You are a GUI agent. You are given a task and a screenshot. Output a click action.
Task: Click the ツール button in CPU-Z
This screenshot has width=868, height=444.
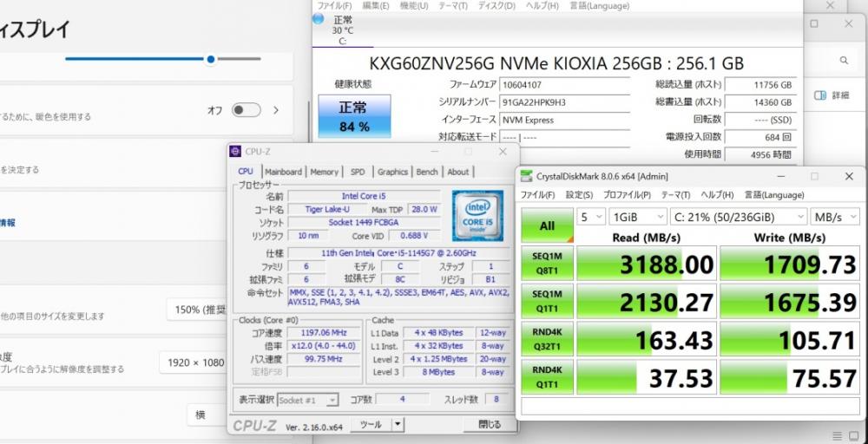coord(371,425)
